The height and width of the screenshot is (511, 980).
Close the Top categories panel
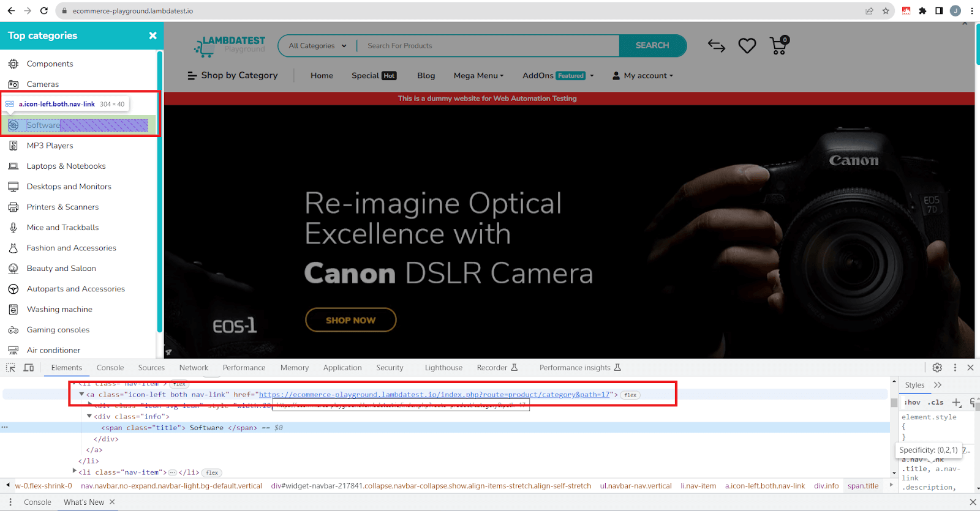[x=153, y=35]
